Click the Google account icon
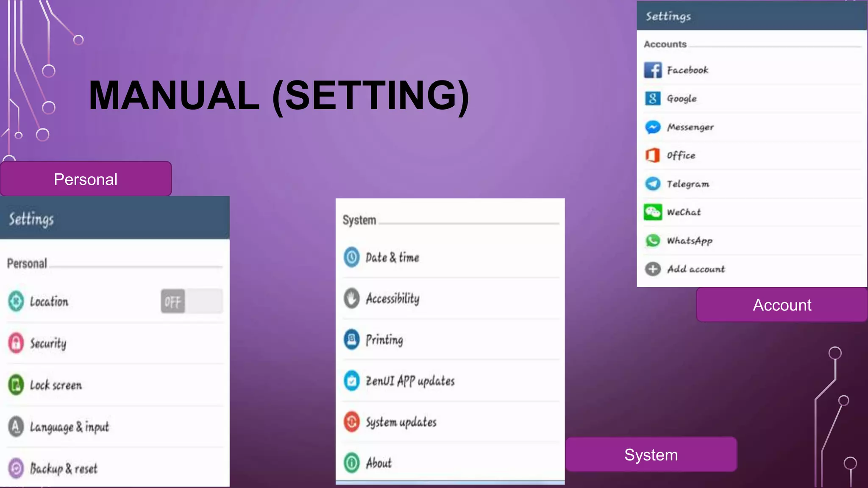The width and height of the screenshot is (868, 488). 653,98
